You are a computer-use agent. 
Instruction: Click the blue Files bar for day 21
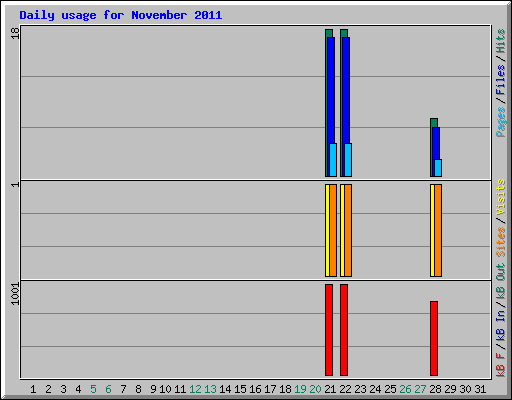331,107
